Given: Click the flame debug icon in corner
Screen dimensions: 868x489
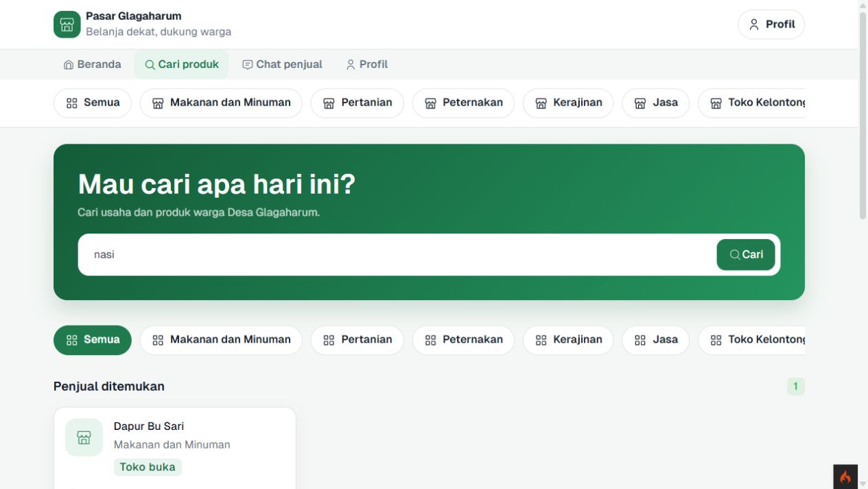Looking at the screenshot, I should click(x=845, y=477).
